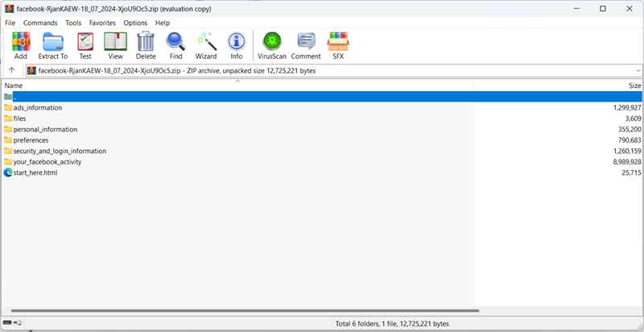
Task: Click the WinRAR icon in title bar
Action: coord(9,9)
